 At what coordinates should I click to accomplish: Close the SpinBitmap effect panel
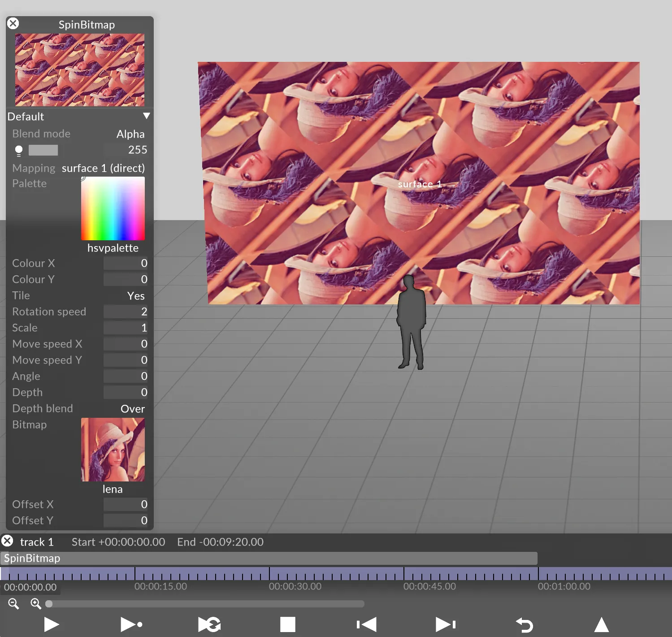(x=13, y=23)
